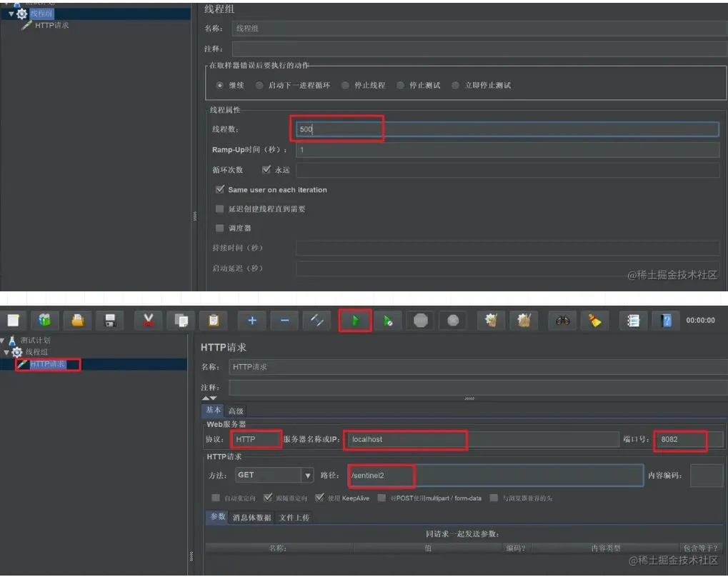Save the test plan with floppy icon

click(x=110, y=321)
